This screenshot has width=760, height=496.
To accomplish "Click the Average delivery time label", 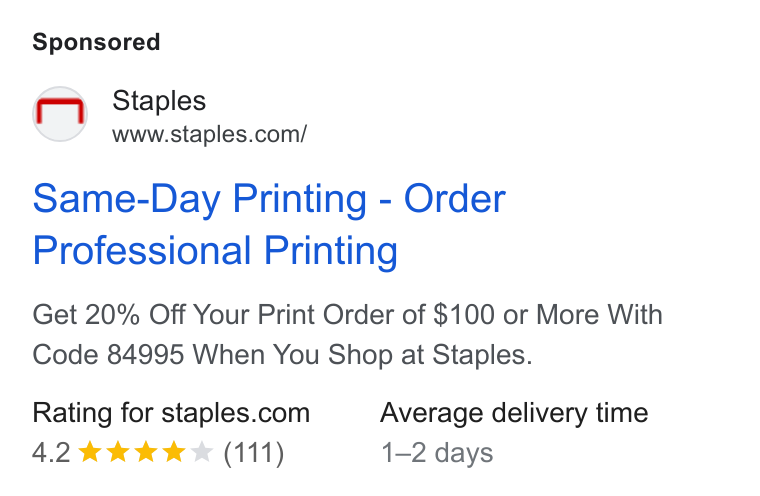I will click(x=514, y=413).
